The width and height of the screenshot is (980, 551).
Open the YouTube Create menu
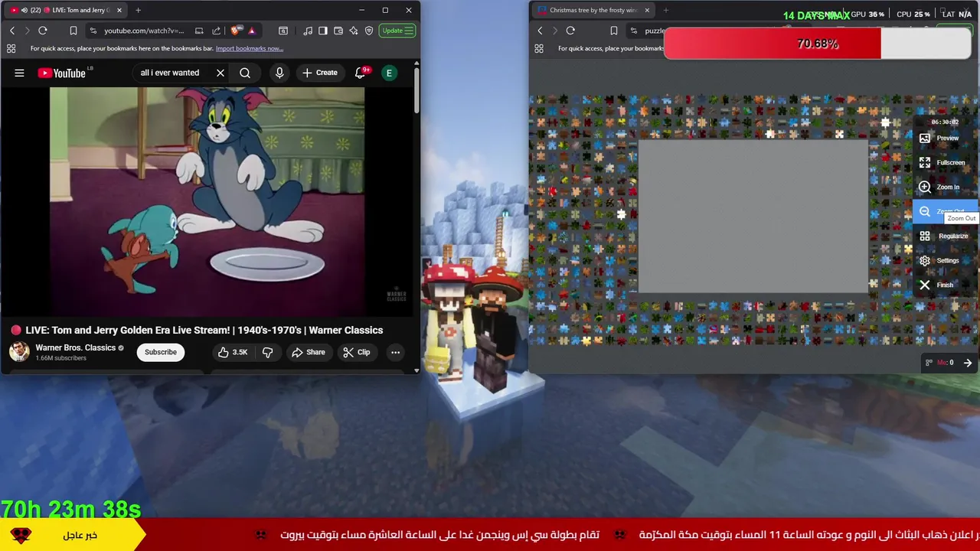point(320,73)
